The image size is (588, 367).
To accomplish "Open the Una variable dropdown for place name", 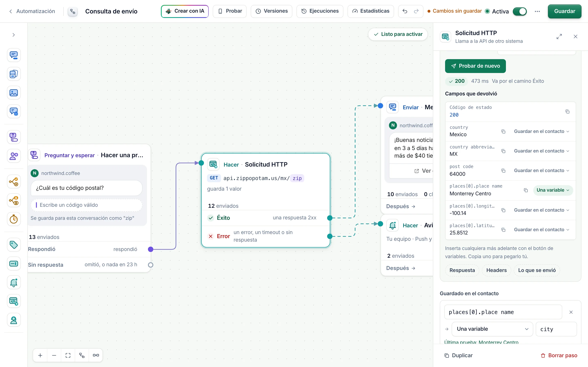I will pyautogui.click(x=553, y=190).
